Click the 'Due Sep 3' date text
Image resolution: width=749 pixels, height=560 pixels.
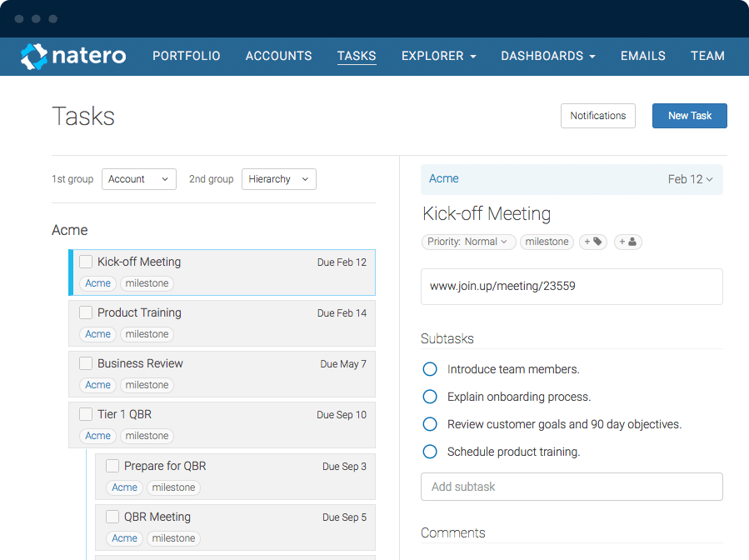(344, 467)
